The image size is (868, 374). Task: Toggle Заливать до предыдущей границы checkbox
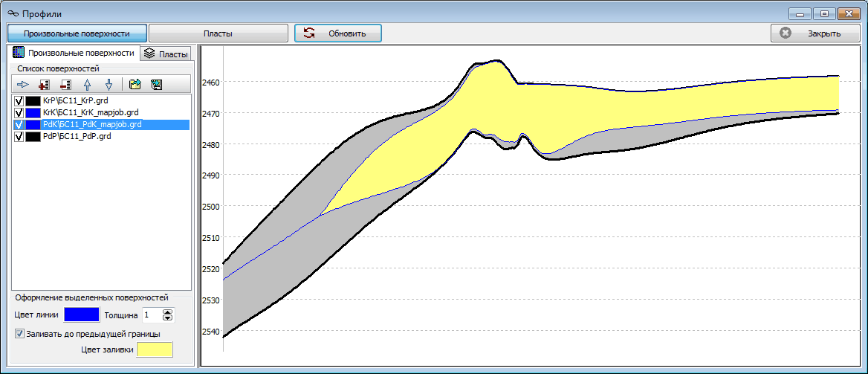pyautogui.click(x=21, y=334)
